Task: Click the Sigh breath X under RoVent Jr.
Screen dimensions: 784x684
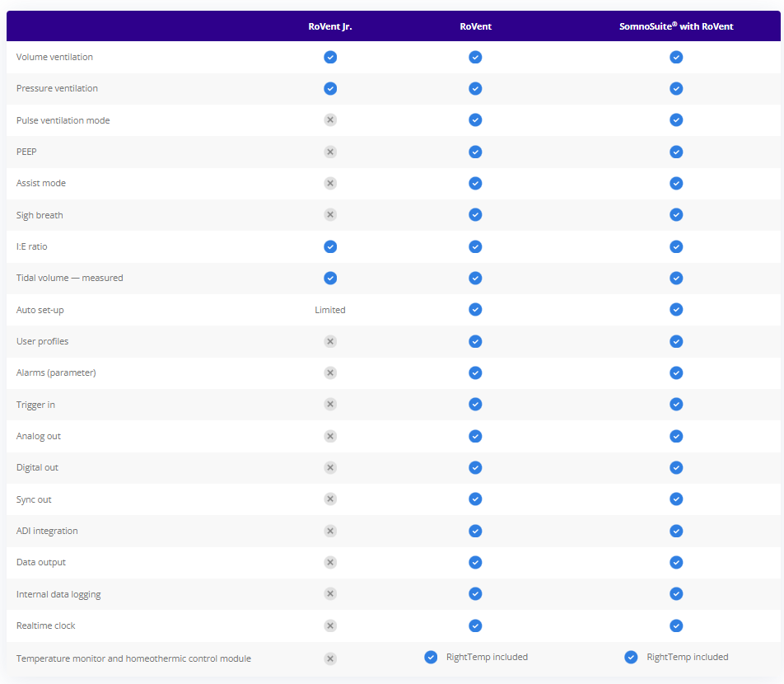Action: [x=330, y=214]
